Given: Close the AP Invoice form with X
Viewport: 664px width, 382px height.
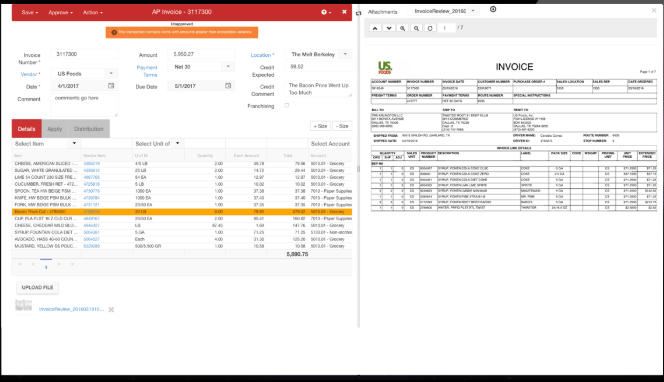Looking at the screenshot, I should [344, 12].
